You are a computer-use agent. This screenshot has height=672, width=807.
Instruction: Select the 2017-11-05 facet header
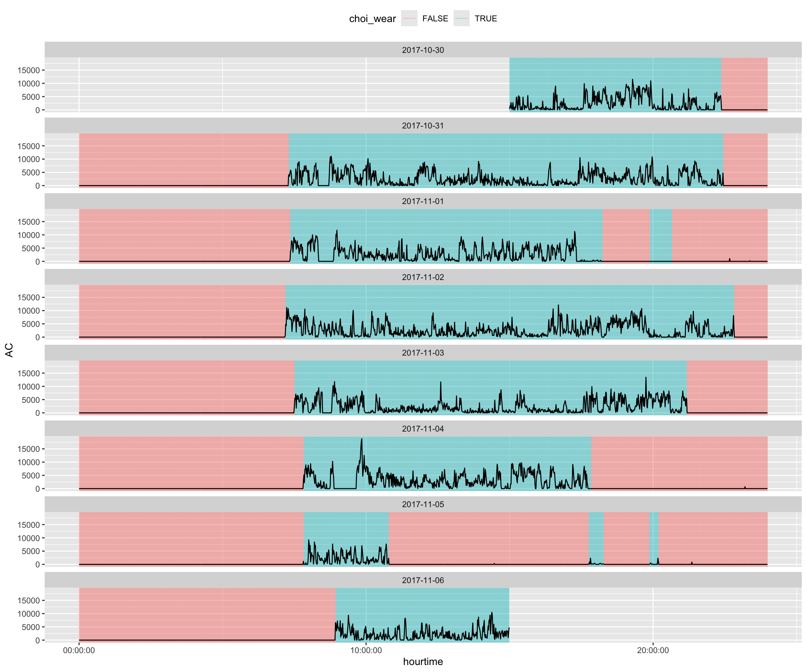point(423,504)
